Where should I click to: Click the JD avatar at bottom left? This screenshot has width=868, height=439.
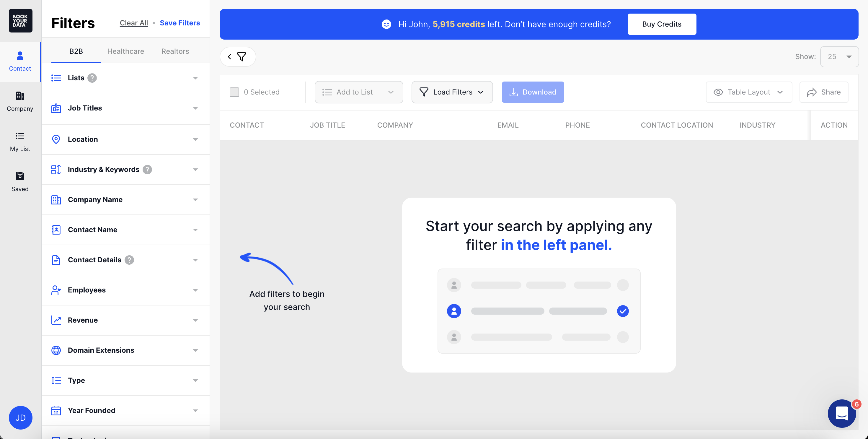pyautogui.click(x=20, y=417)
